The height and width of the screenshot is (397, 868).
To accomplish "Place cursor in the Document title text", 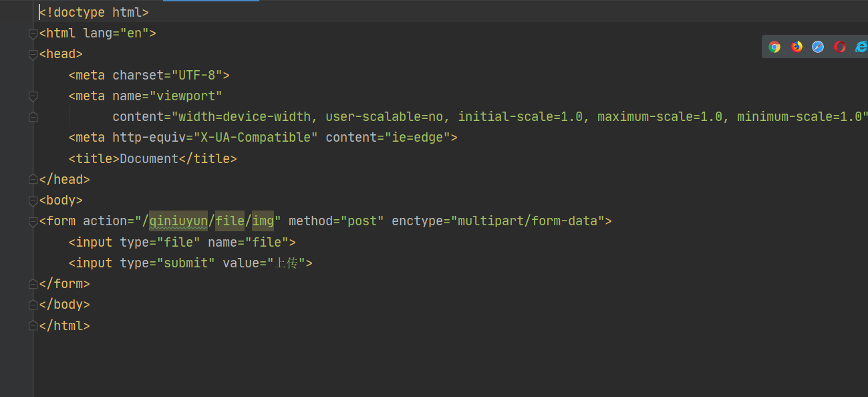I will coord(148,158).
